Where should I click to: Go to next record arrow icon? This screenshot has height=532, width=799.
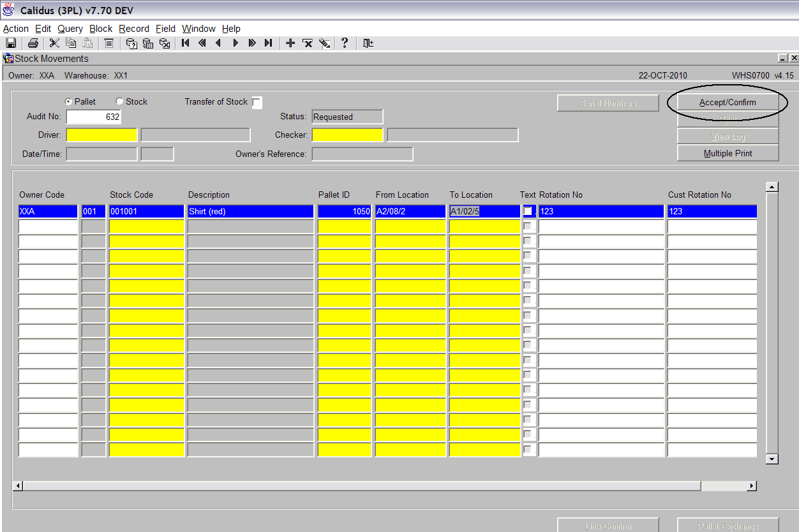pyautogui.click(x=235, y=43)
